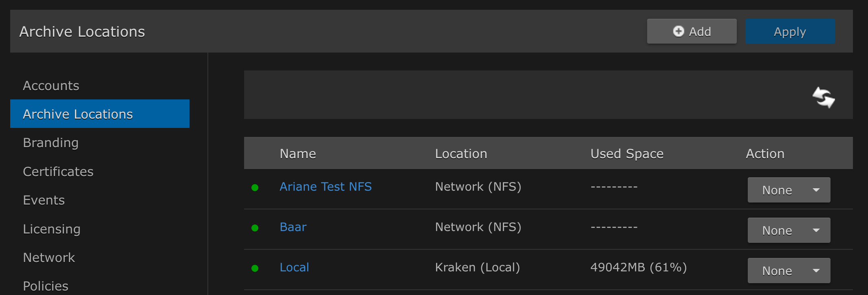The image size is (868, 295).
Task: Click the Baar archive location link
Action: click(293, 227)
